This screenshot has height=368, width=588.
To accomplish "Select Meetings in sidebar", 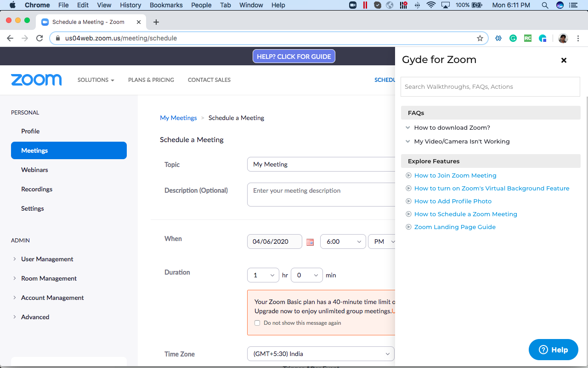I will point(69,150).
